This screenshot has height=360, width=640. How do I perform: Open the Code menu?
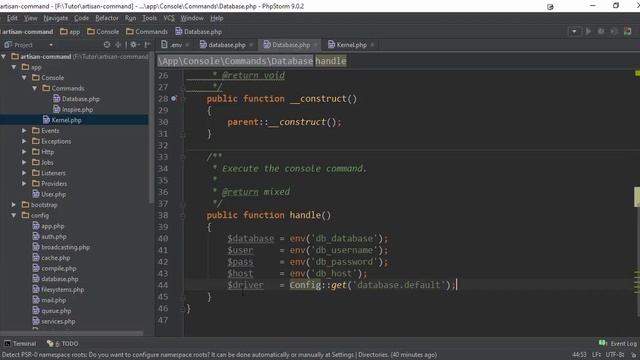(81, 18)
